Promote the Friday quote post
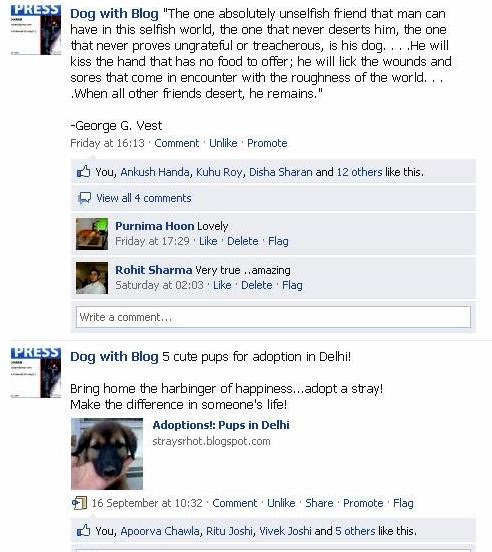Viewport: 492px width, 552px height. point(267,143)
